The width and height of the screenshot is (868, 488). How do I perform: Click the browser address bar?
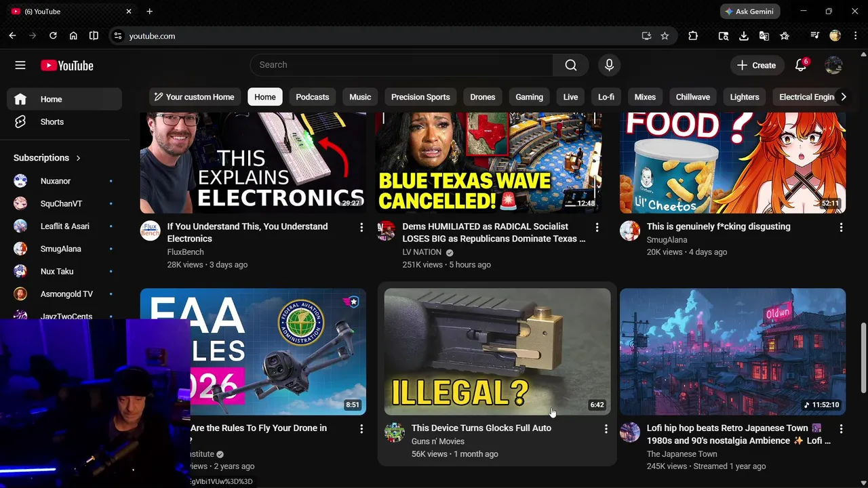point(380,36)
